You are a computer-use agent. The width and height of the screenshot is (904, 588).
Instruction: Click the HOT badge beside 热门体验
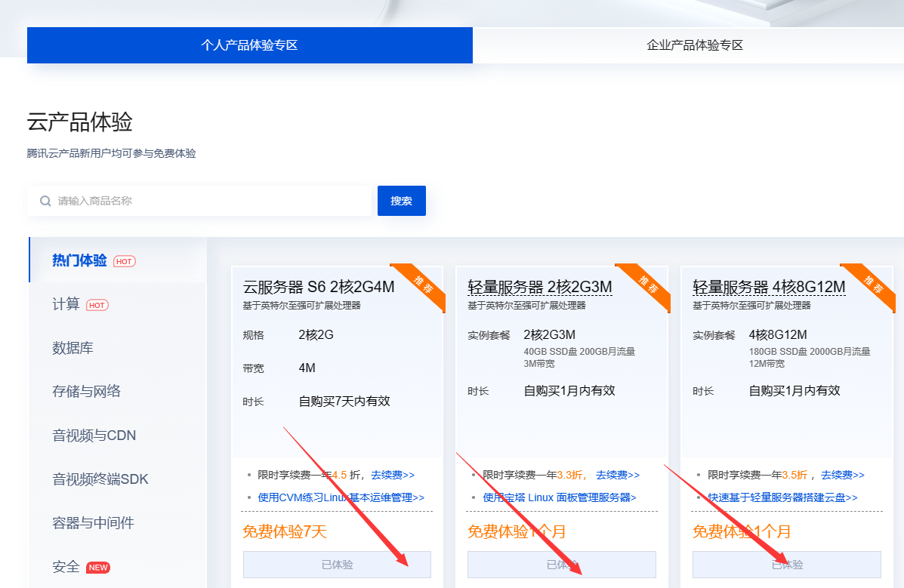tap(125, 261)
